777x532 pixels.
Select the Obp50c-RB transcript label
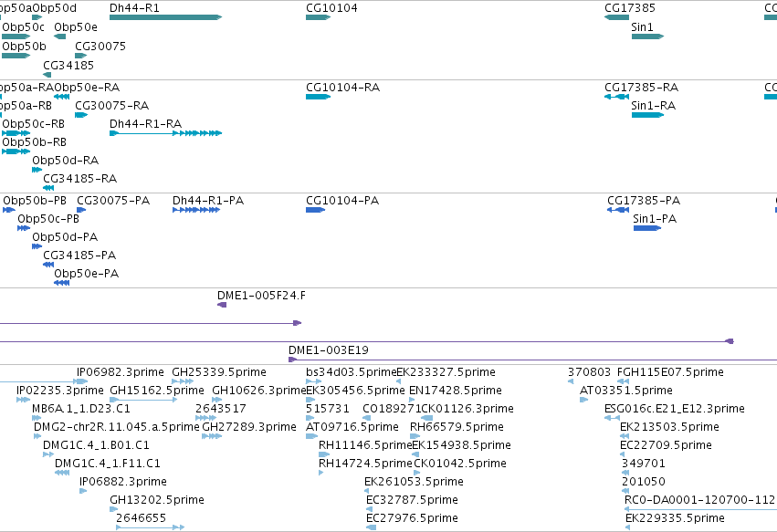click(x=33, y=124)
